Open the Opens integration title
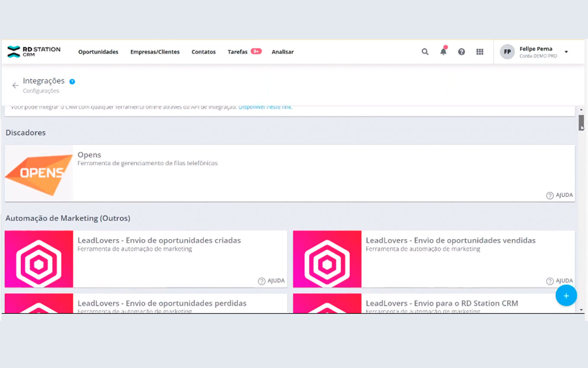The image size is (588, 368). pyautogui.click(x=89, y=155)
